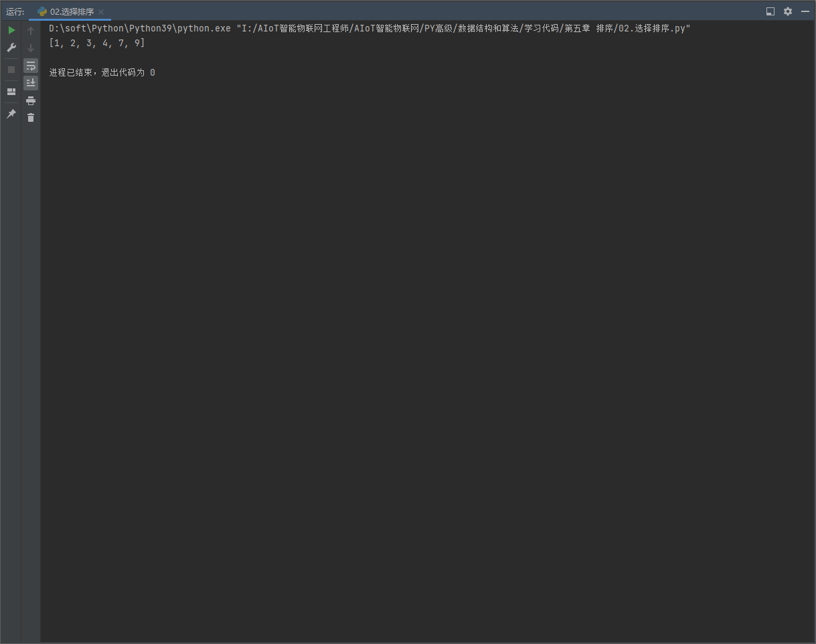Hide the run tool window
The width and height of the screenshot is (816, 644).
(x=805, y=11)
